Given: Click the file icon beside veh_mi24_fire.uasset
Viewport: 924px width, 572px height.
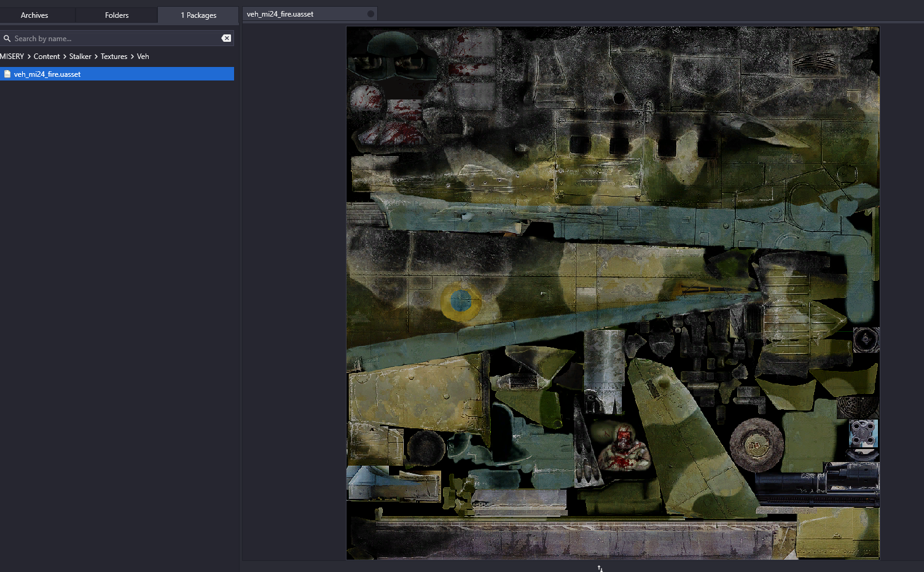Looking at the screenshot, I should click(x=7, y=74).
